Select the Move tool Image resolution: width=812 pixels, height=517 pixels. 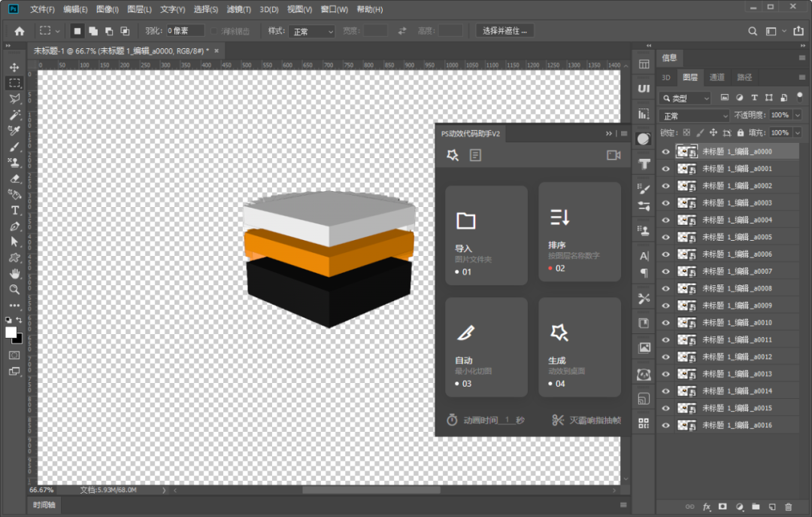point(14,67)
